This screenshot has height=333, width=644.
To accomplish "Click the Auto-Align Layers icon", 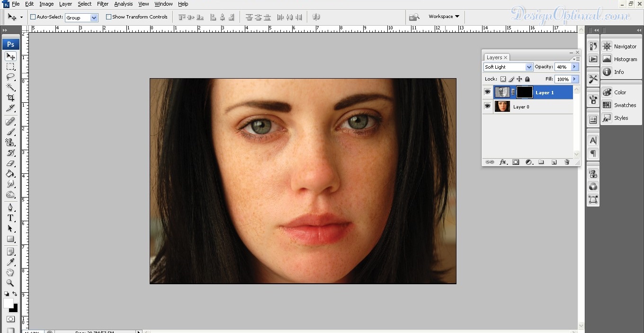I will [x=316, y=17].
